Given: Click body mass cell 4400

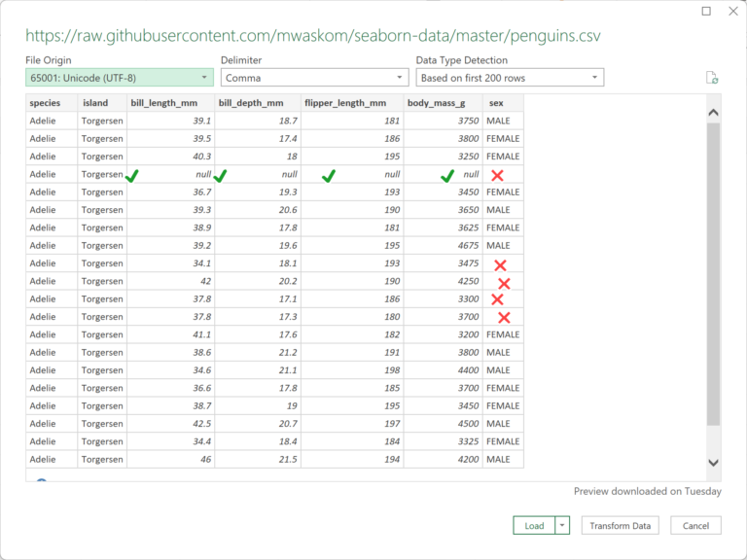Looking at the screenshot, I should point(444,370).
